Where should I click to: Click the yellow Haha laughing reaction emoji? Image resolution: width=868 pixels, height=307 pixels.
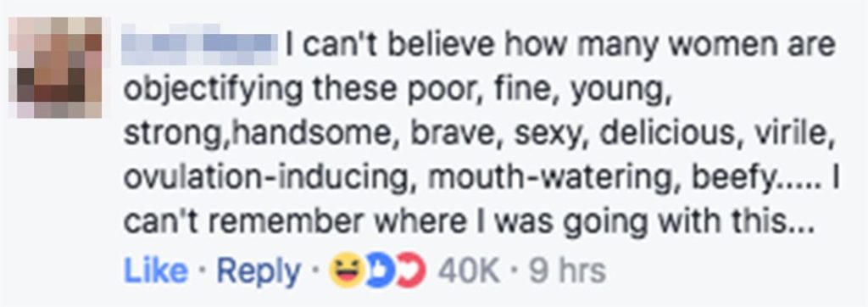click(346, 271)
